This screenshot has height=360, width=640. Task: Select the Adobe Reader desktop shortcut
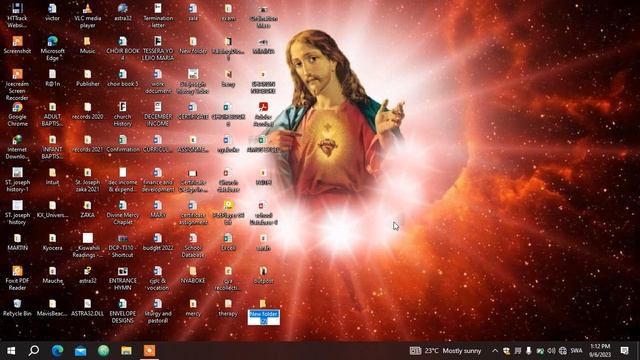(x=263, y=114)
